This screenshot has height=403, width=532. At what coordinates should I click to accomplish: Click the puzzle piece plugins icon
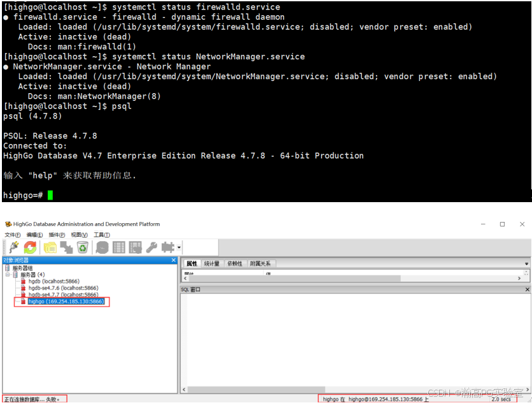pos(168,247)
